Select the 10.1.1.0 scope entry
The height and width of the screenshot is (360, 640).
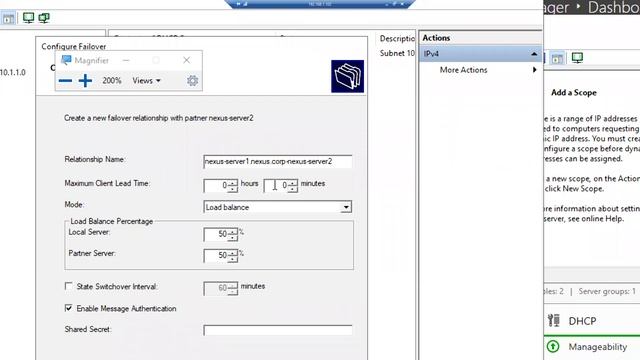coord(13,73)
